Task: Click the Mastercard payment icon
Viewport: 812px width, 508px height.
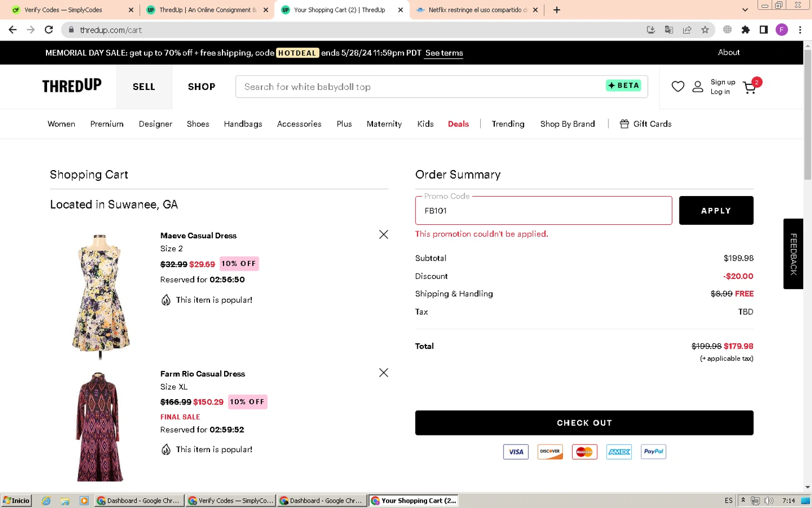Action: click(x=585, y=452)
